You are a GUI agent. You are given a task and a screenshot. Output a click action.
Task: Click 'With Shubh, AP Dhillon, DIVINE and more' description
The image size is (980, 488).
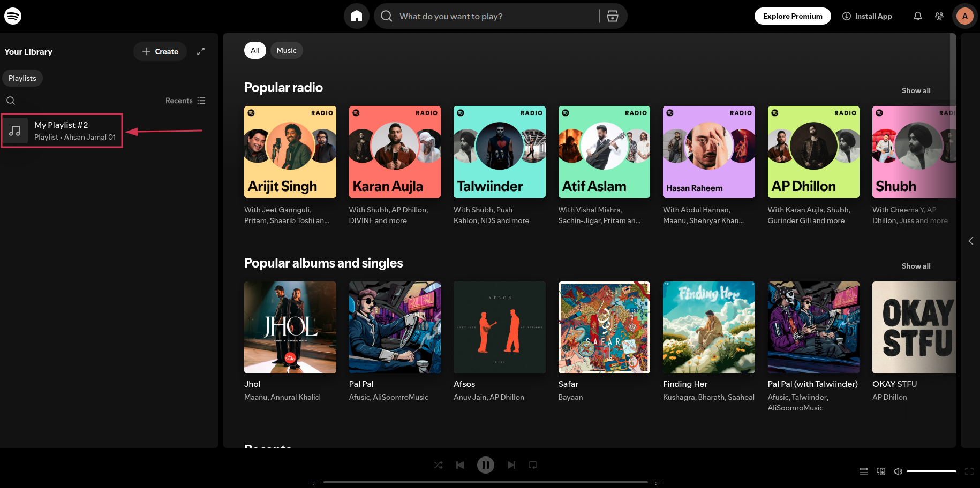tap(388, 215)
